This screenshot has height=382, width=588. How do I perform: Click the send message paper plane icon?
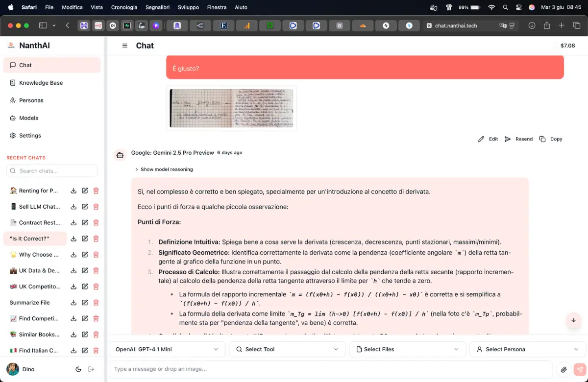580,369
